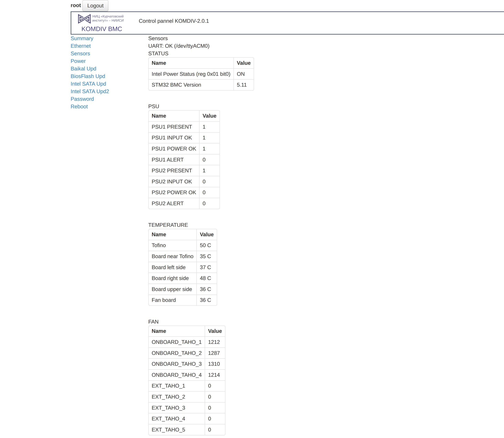Image resolution: width=504 pixels, height=438 pixels.
Task: Open the Password settings page
Action: pos(82,99)
